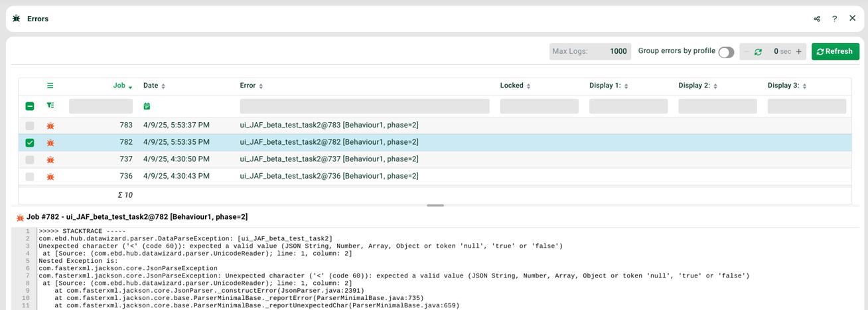Open the Date calendar filter icon

(147, 106)
